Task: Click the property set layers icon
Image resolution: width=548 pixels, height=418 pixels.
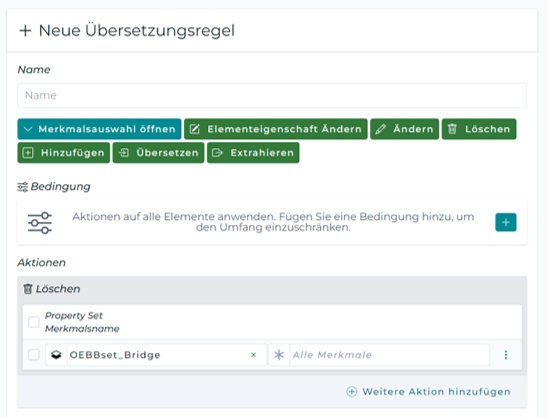Action: [x=56, y=355]
